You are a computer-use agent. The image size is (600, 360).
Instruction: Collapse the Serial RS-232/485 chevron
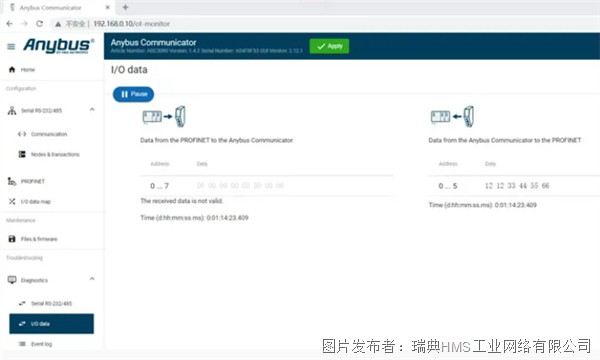pos(92,109)
